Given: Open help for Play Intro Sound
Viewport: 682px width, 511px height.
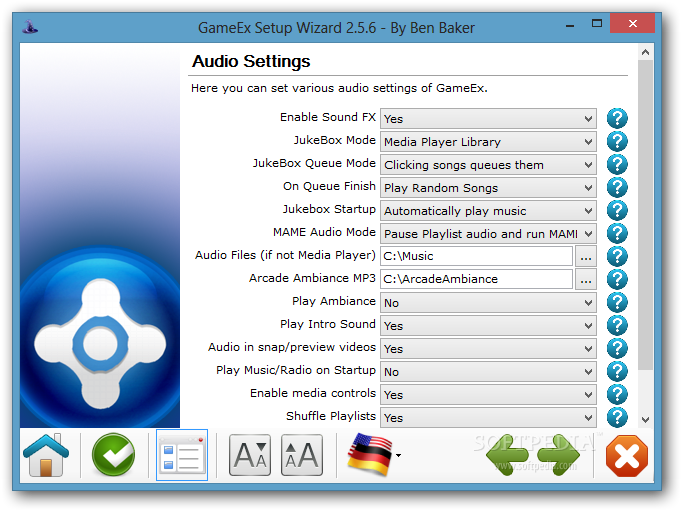Looking at the screenshot, I should (617, 325).
